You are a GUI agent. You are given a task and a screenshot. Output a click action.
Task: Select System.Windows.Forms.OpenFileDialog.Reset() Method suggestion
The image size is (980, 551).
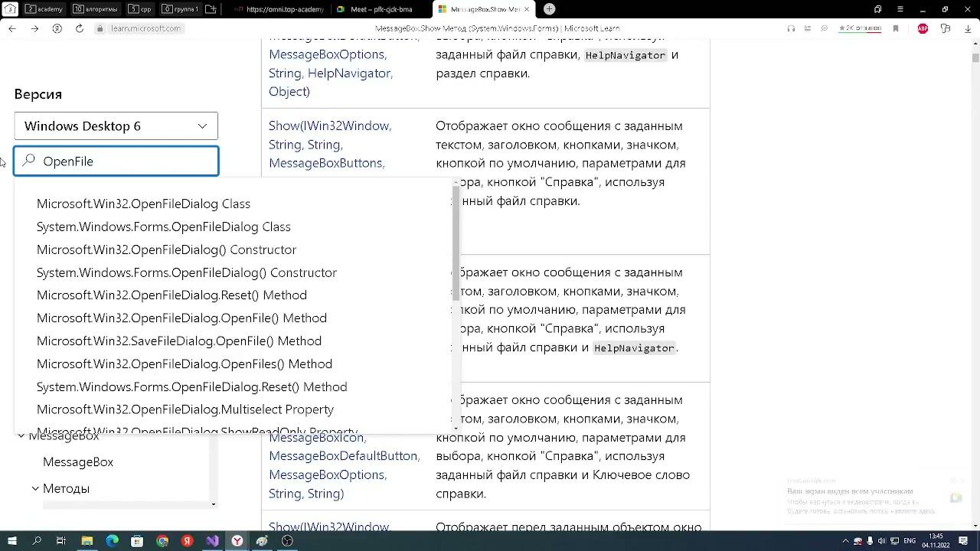point(192,386)
